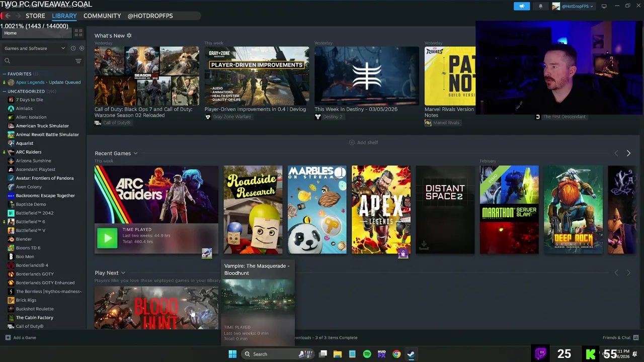644x362 pixels.
Task: Open the Blood Hunt Play Next tile
Action: pos(156,308)
